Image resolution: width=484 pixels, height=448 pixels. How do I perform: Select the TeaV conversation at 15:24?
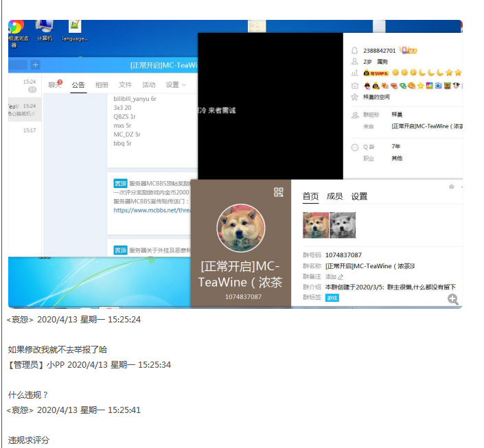click(x=25, y=110)
